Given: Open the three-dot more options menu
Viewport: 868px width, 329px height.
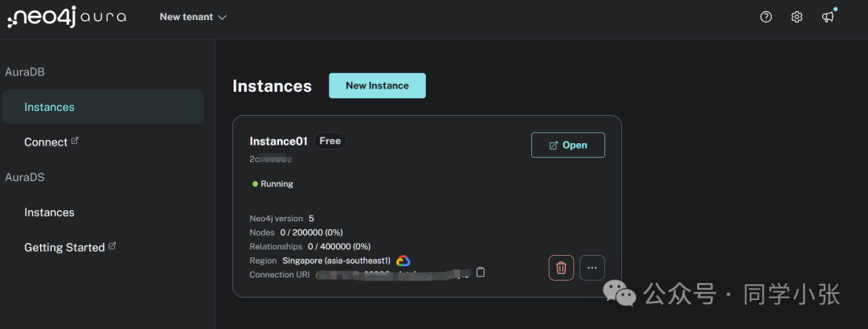Looking at the screenshot, I should [x=592, y=268].
